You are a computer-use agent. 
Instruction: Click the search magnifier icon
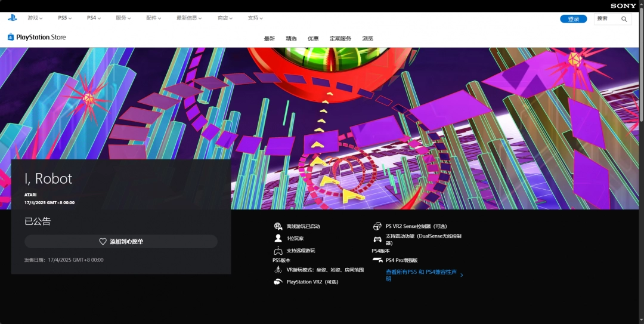point(624,19)
